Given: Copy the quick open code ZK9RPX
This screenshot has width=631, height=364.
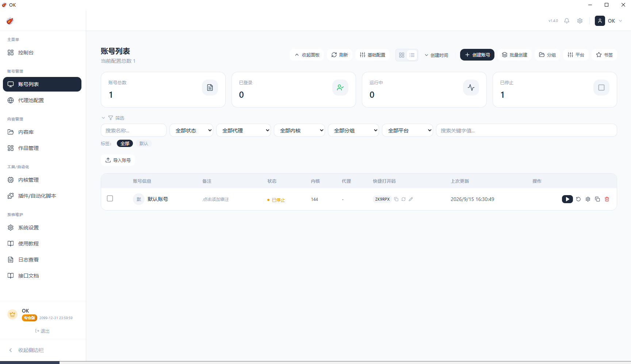Looking at the screenshot, I should click(x=396, y=199).
